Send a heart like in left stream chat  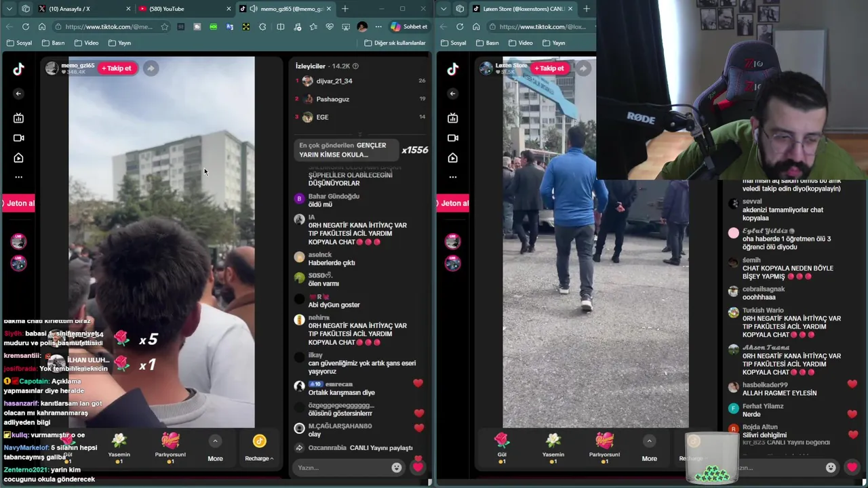(418, 467)
